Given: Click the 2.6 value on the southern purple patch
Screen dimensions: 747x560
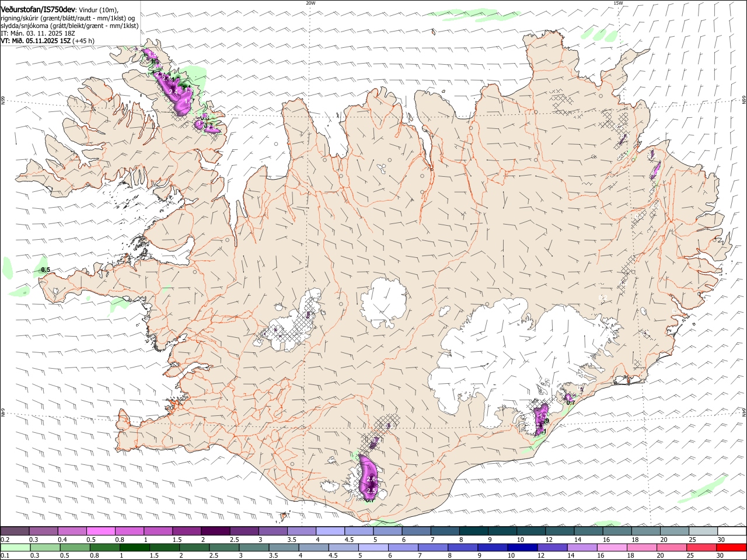Looking at the screenshot, I should coord(371,480).
